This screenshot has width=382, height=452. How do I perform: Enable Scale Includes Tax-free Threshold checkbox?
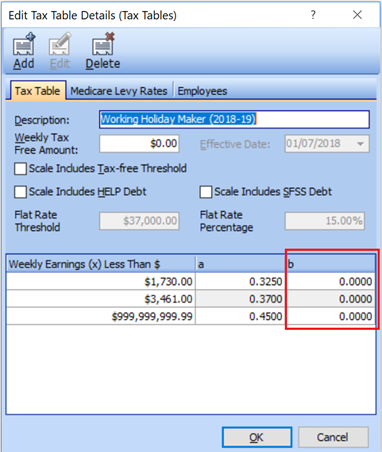[x=20, y=169]
